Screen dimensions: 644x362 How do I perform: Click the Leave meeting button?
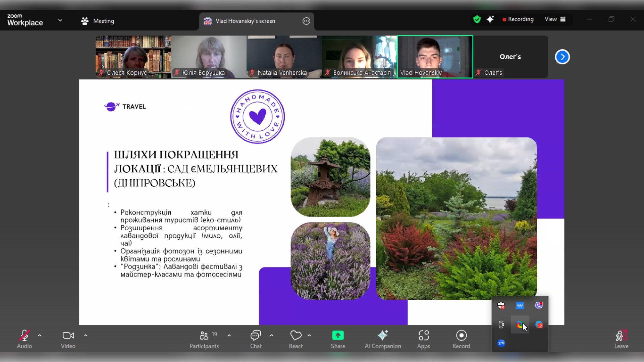(x=621, y=339)
